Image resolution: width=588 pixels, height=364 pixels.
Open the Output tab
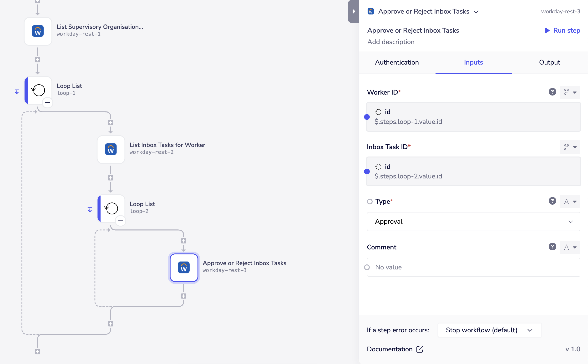(550, 62)
